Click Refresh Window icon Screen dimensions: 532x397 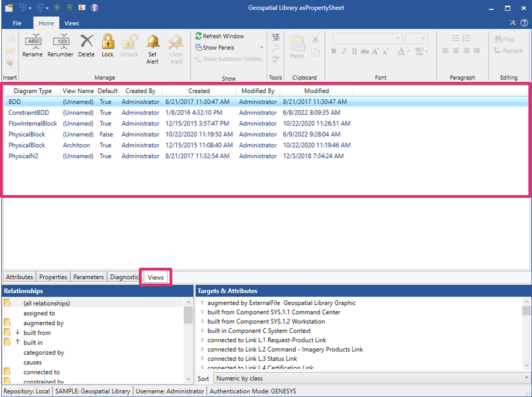pyautogui.click(x=199, y=36)
